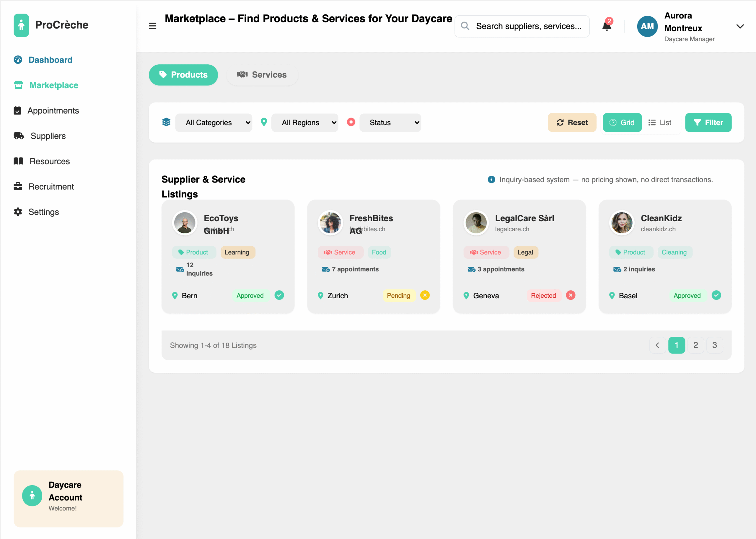Open the All Categories dropdown
This screenshot has height=539, width=756.
tap(214, 123)
